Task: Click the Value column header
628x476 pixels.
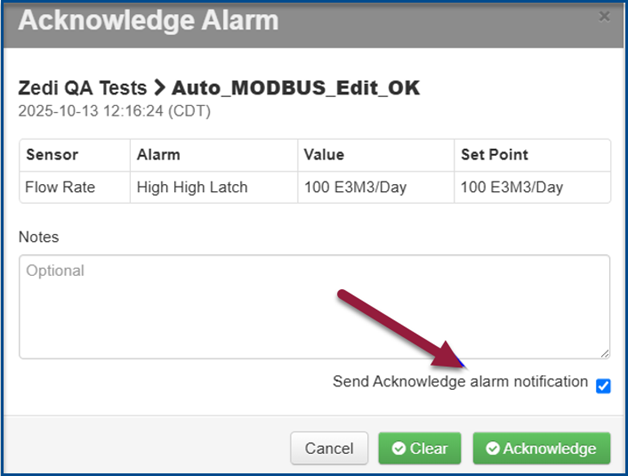Action: point(325,155)
